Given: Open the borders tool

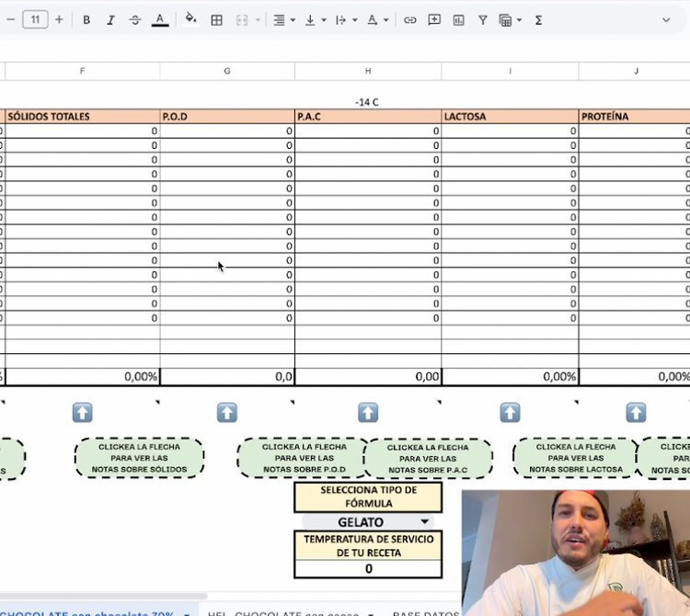Looking at the screenshot, I should pos(216,19).
